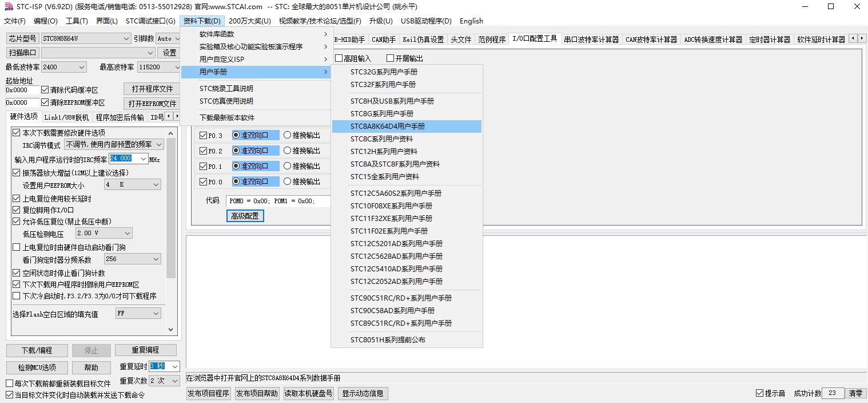Open 设置用户EEPROM大小 dropdown
The width and height of the screenshot is (868, 403).
tap(132, 185)
